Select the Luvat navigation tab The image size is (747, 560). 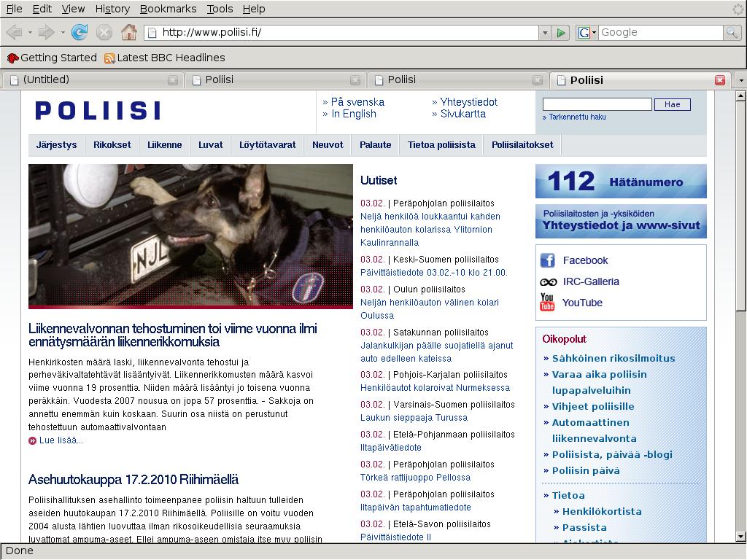(211, 145)
